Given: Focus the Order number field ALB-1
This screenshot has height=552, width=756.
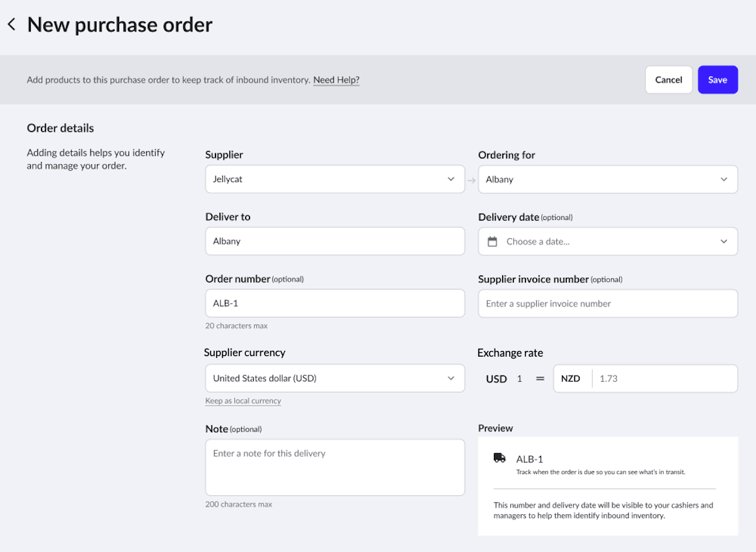Looking at the screenshot, I should (x=335, y=303).
